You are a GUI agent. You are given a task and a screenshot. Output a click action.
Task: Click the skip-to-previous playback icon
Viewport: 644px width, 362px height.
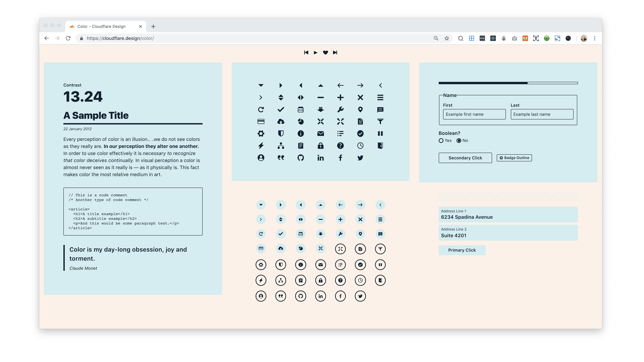pyautogui.click(x=306, y=53)
